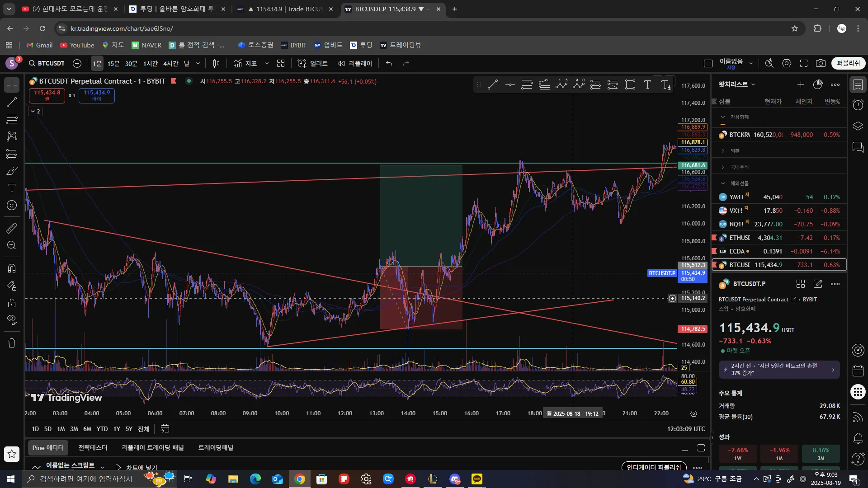Open the watchlist name dropdown

pyautogui.click(x=737, y=84)
